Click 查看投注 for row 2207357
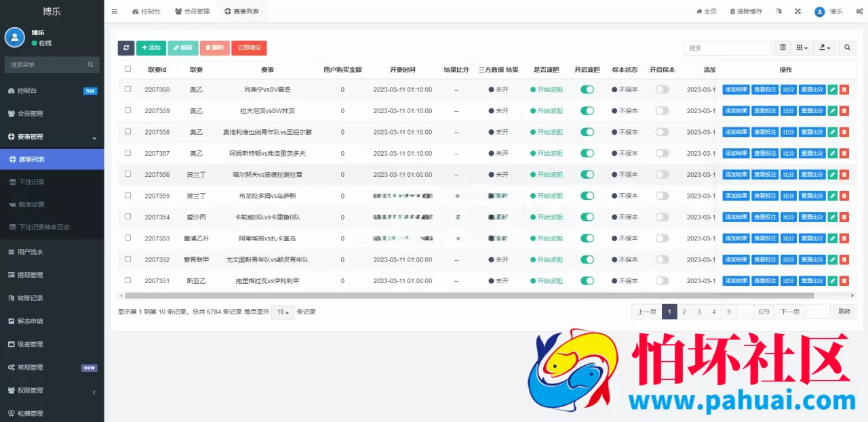Image resolution: width=868 pixels, height=422 pixels. coord(765,153)
